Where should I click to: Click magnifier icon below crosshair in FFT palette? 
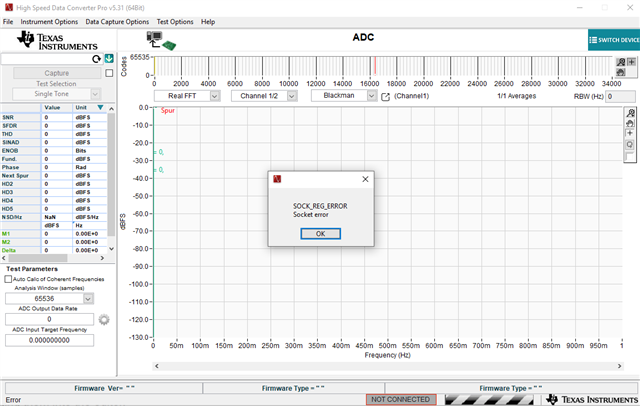[630, 144]
